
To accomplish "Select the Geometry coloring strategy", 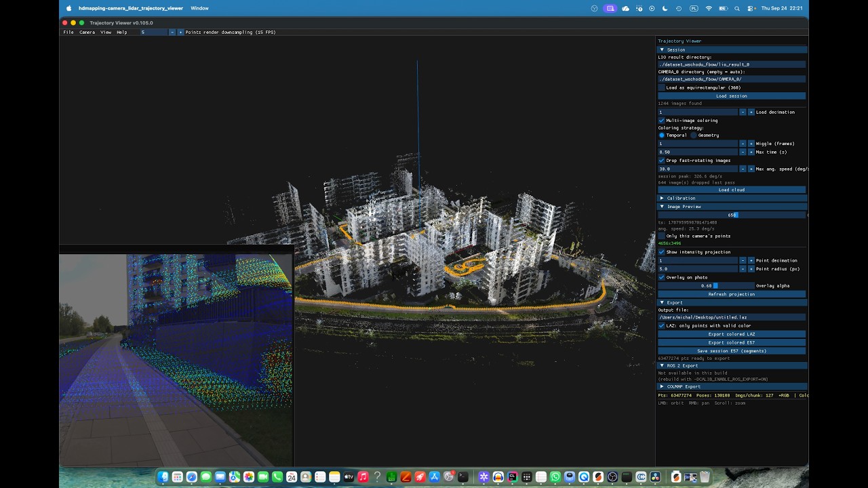I will (694, 136).
